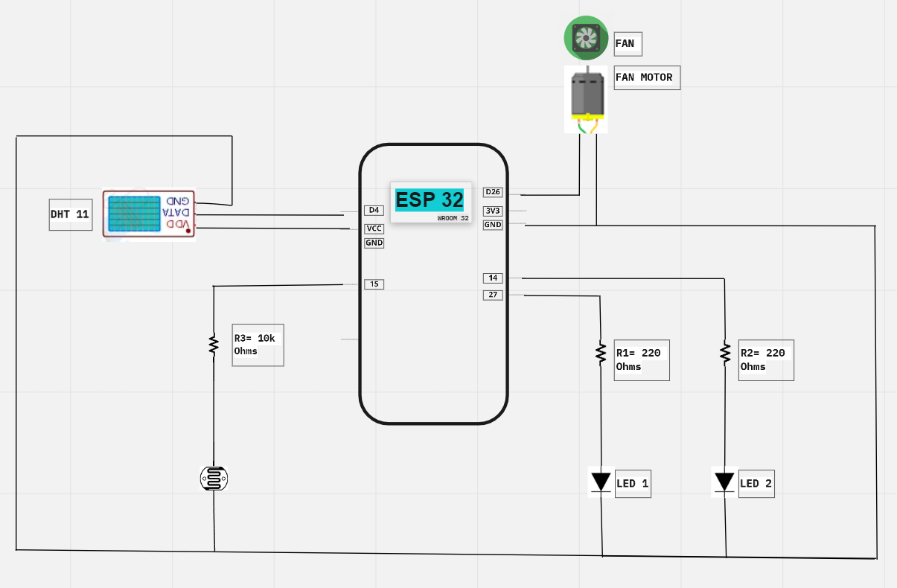
Task: Click the ESP 32 title label
Action: [x=430, y=200]
